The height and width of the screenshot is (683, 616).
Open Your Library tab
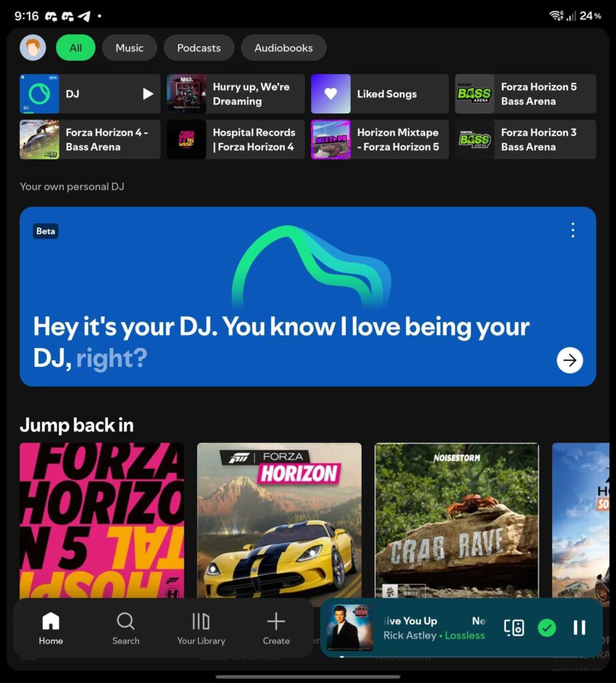pos(201,628)
